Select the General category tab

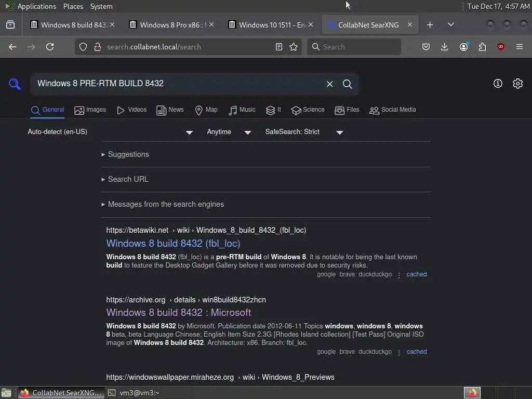[x=47, y=110]
